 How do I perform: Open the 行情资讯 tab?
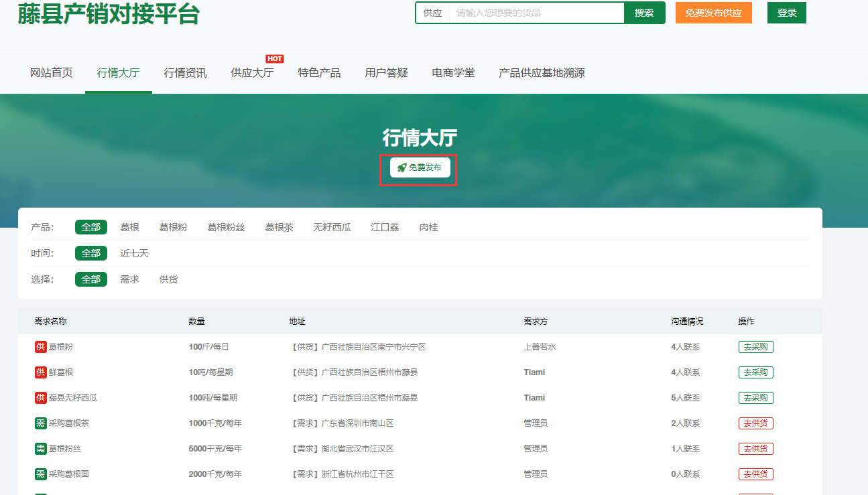pyautogui.click(x=185, y=73)
